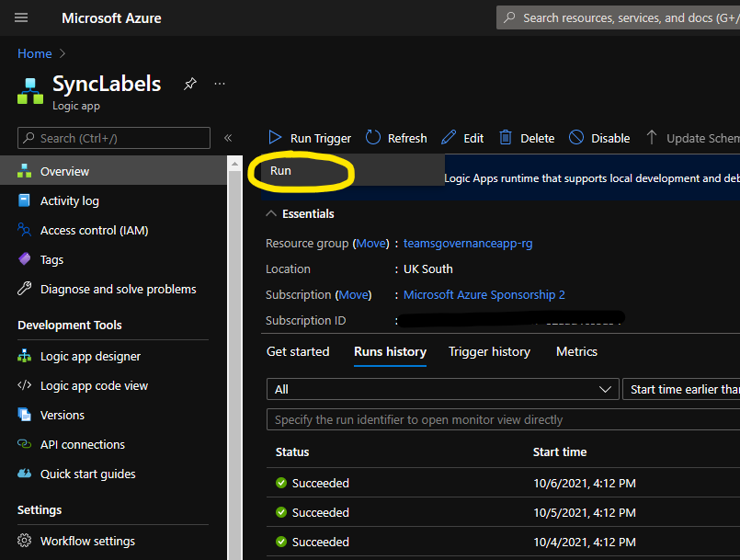This screenshot has width=740, height=560.
Task: Click the Versions document icon
Action: (24, 415)
